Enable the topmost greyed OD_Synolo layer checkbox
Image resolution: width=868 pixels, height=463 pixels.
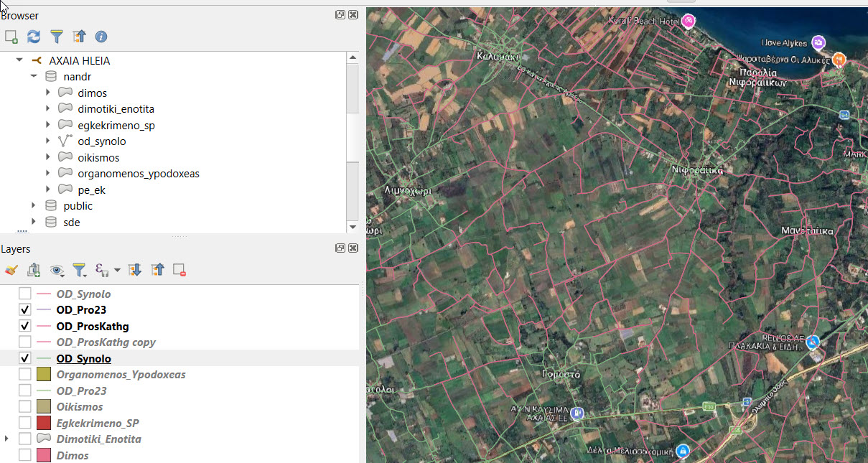(25, 294)
